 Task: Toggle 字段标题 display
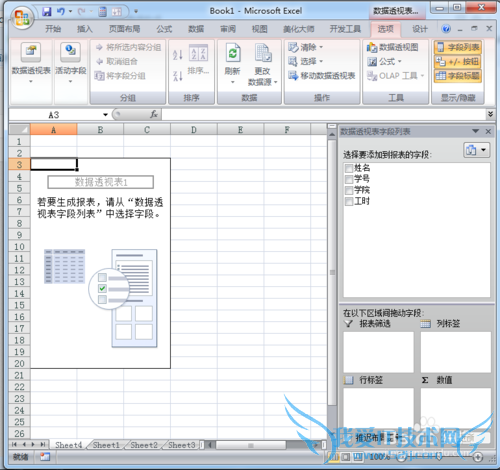click(458, 76)
